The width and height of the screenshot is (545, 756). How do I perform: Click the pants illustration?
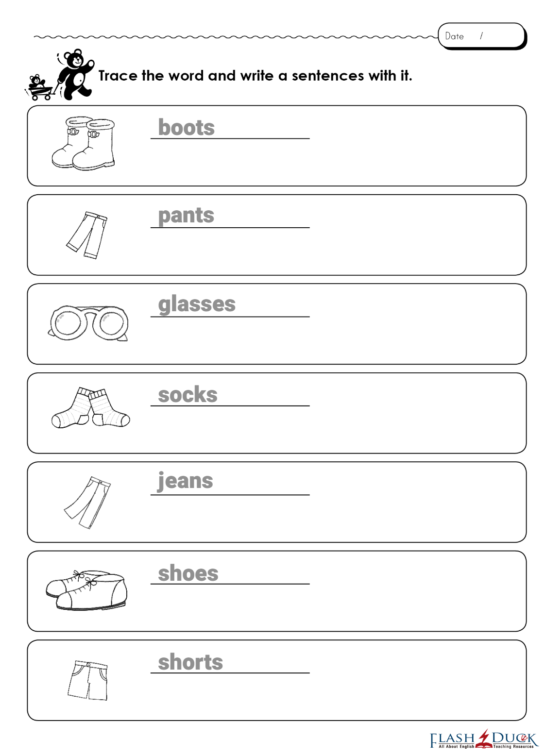[88, 235]
